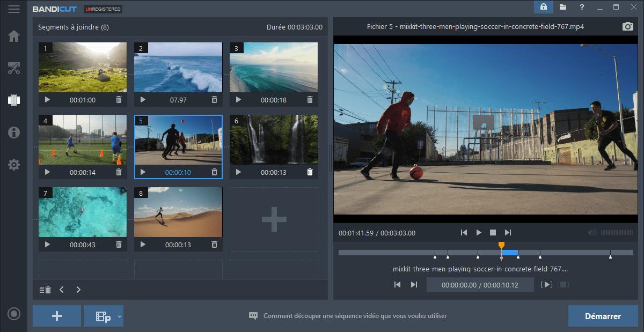Open Bandicam recorder circle icon

(x=14, y=314)
